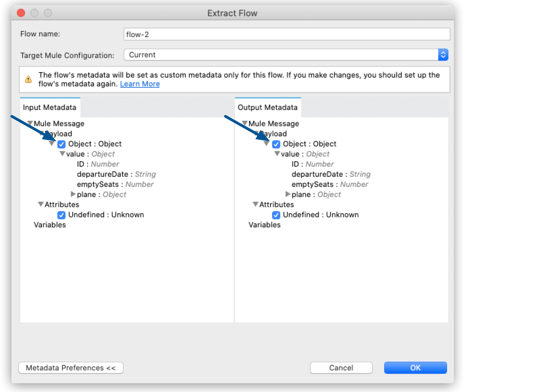The width and height of the screenshot is (551, 392).
Task: Open the Target Mule Configuration dropdown
Action: [x=285, y=55]
